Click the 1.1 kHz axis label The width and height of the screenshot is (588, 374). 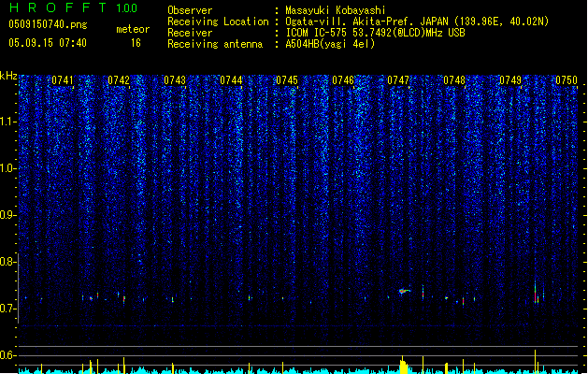pos(8,122)
